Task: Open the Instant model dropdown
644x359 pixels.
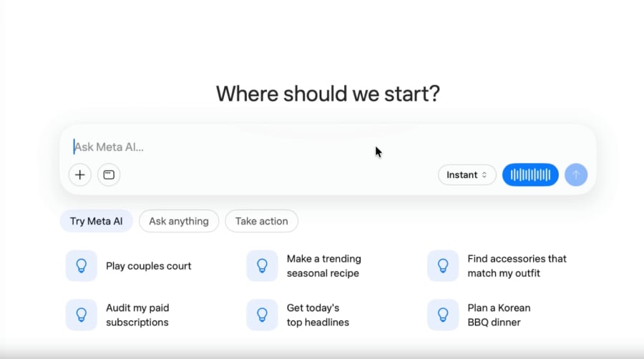Action: point(467,174)
